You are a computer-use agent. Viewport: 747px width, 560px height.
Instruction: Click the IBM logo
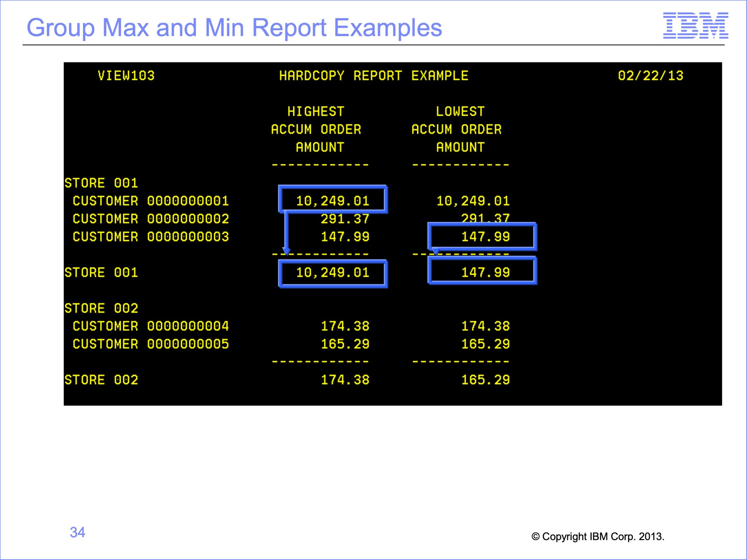click(x=696, y=25)
